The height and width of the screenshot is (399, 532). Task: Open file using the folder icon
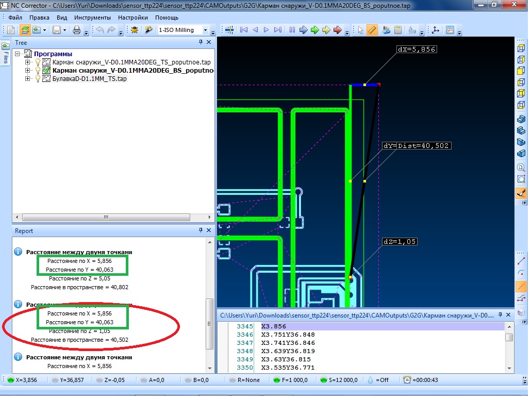click(36, 30)
